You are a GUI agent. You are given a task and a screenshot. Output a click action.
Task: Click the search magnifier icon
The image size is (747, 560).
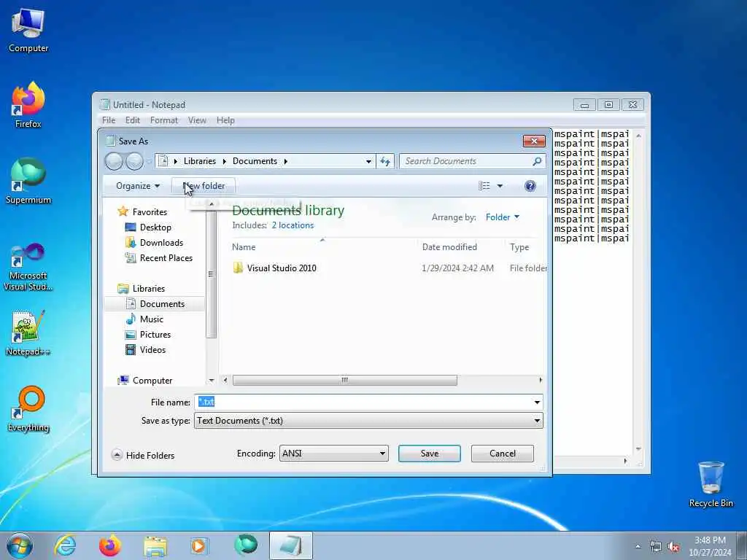(537, 161)
